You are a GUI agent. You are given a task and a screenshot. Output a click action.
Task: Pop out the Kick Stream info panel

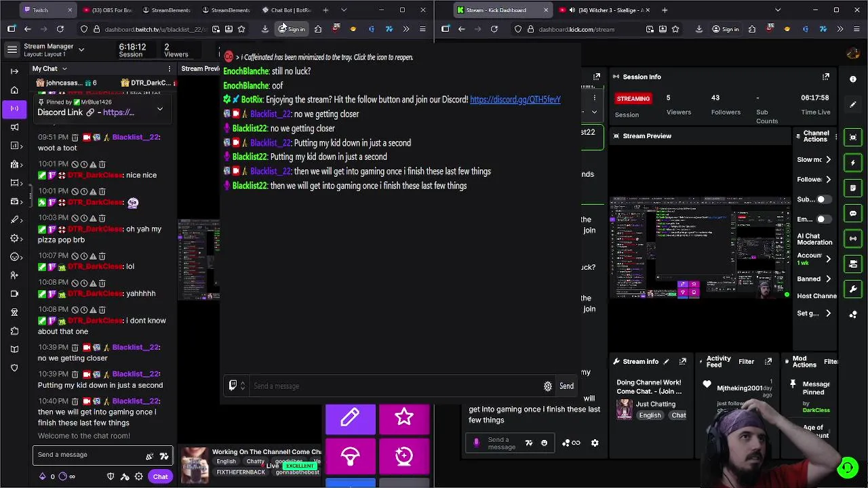click(683, 362)
